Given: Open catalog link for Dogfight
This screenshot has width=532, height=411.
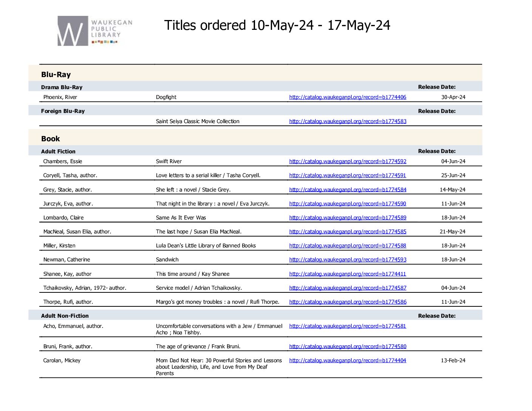Looking at the screenshot, I should [348, 97].
